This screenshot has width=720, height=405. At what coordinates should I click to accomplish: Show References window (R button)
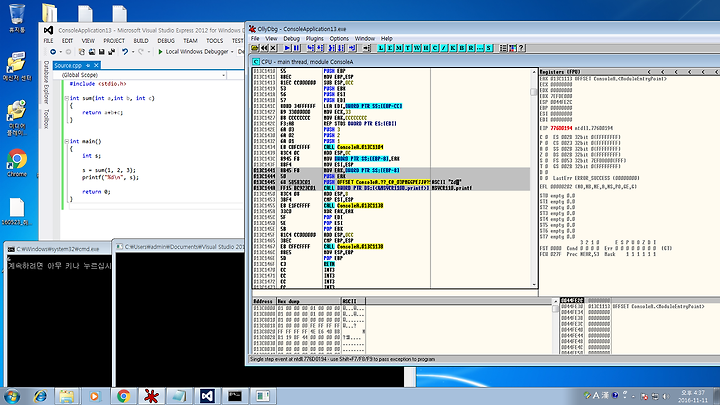point(471,48)
